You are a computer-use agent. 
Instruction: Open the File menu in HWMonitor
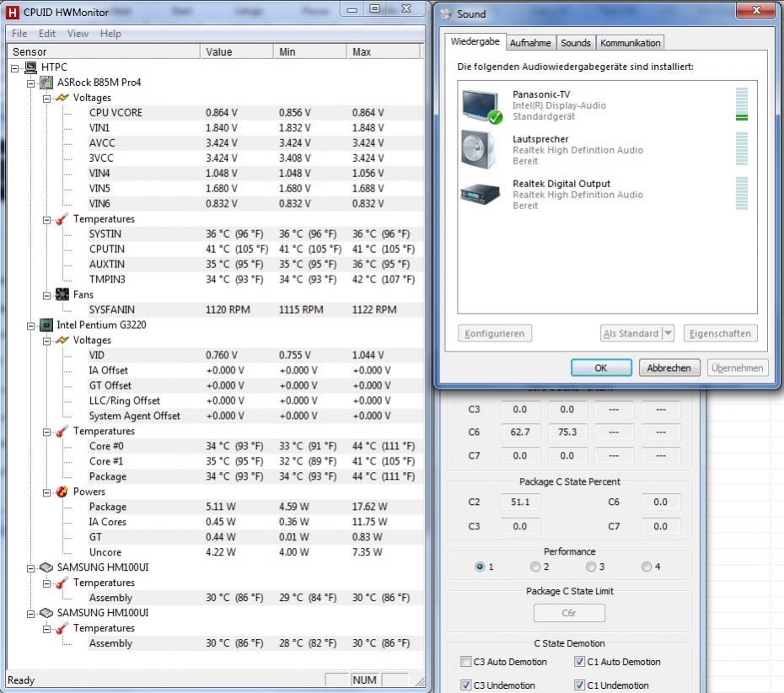(x=19, y=34)
